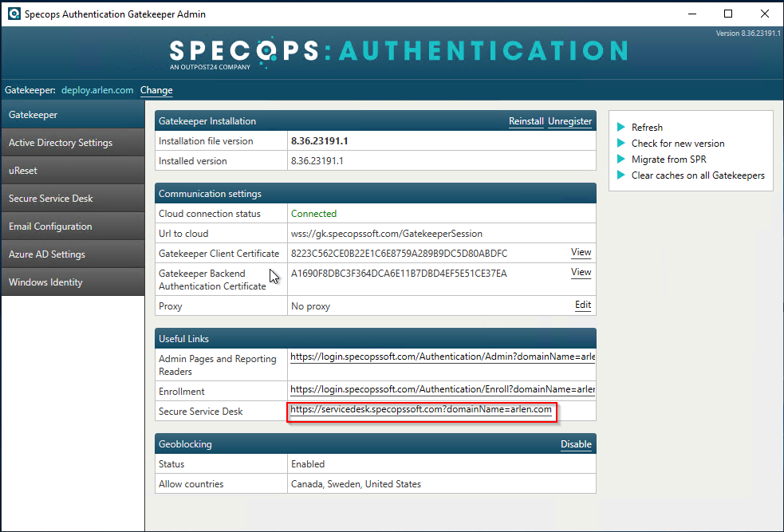
Task: Click the Specops Authentication logo banner
Action: 398,53
